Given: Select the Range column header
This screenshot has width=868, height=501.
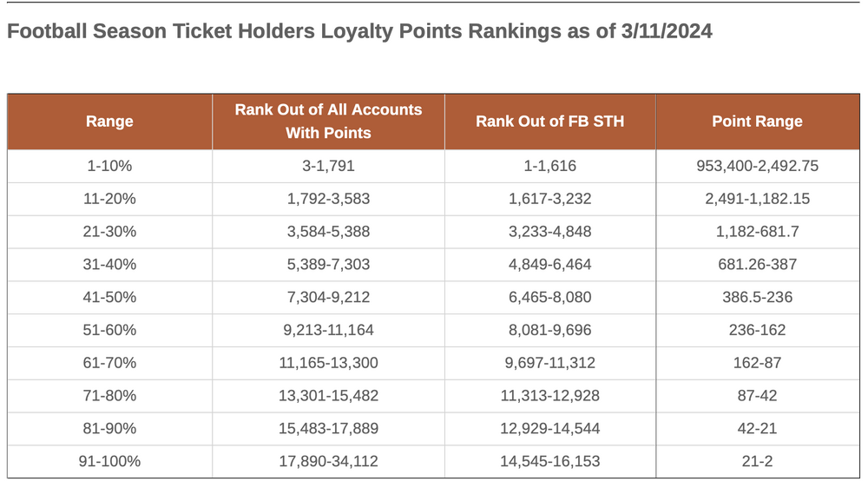Looking at the screenshot, I should (109, 122).
